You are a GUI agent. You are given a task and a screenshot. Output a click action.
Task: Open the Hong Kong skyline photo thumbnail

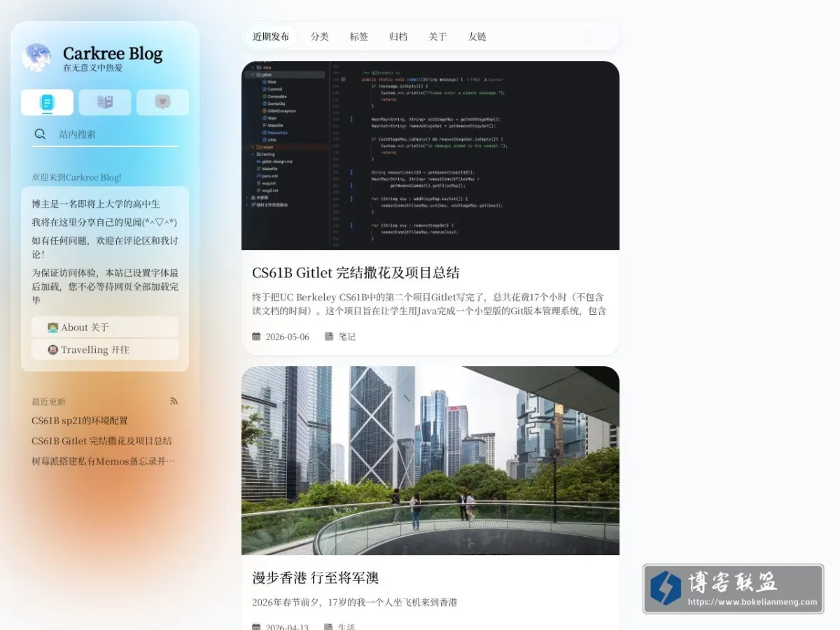(x=430, y=461)
